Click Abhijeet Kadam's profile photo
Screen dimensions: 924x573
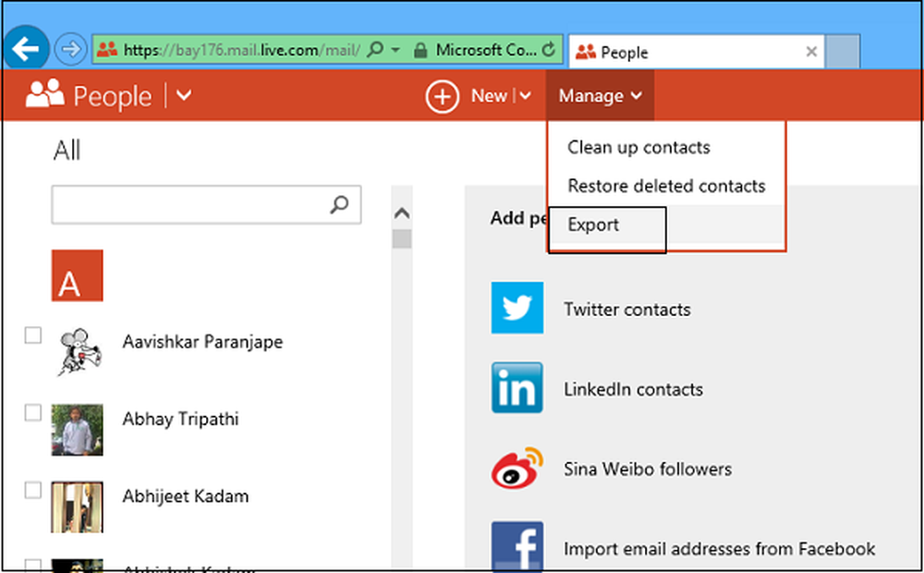click(x=78, y=507)
